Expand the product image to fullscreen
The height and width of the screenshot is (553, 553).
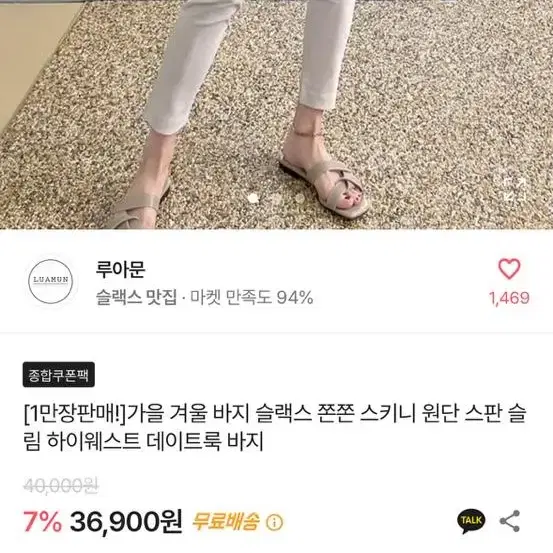(x=515, y=189)
